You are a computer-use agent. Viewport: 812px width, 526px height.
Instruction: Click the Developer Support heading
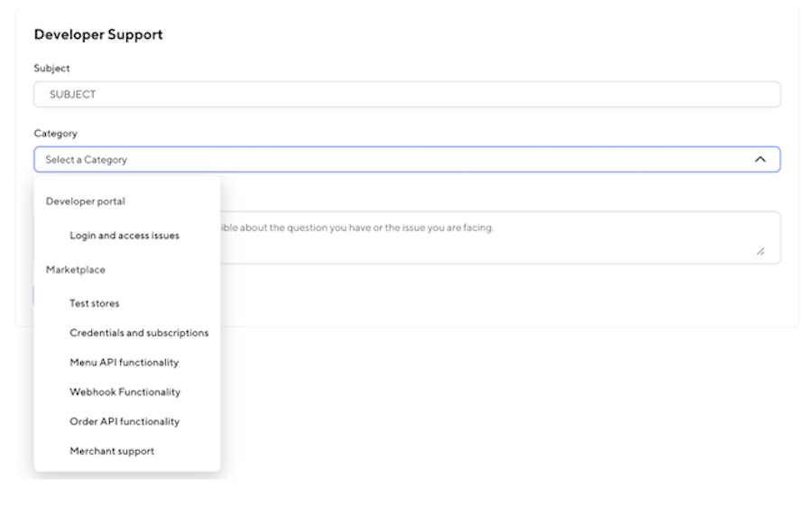[x=98, y=34]
